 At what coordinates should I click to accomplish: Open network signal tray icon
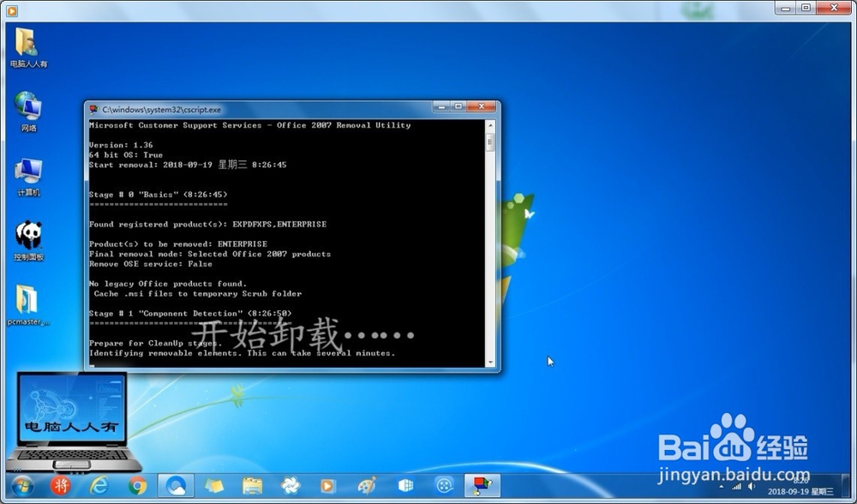tap(737, 486)
